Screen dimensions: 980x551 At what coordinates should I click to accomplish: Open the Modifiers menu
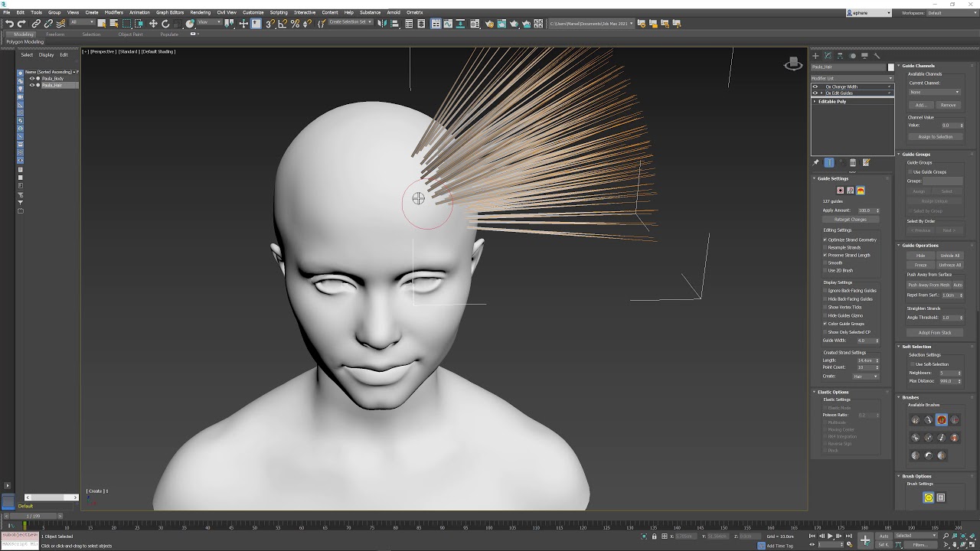coord(113,12)
